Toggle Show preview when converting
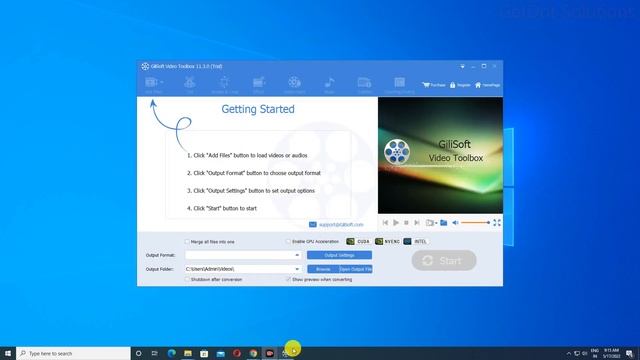This screenshot has height=360, width=640. point(288,280)
